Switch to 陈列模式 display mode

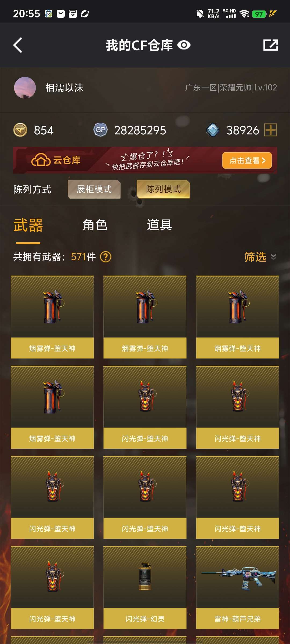163,189
